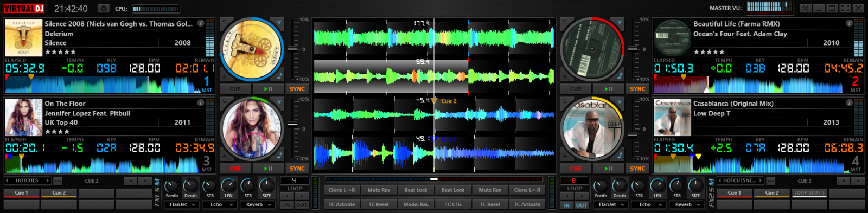868x213 pixels.
Task: Click the SYNC button on deck 2
Action: click(637, 89)
